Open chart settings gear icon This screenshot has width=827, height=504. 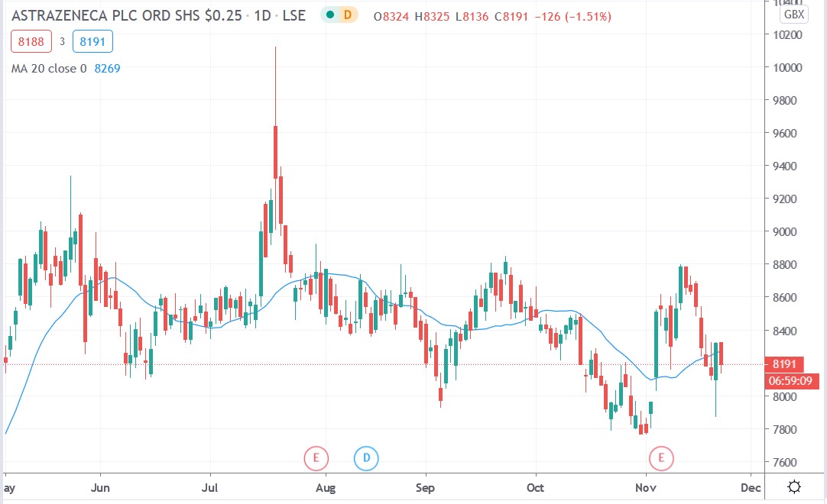[794, 486]
